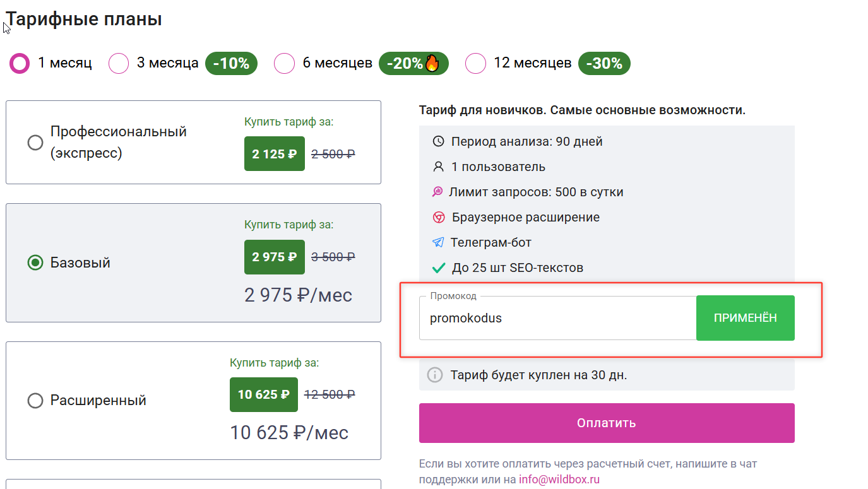Select the Расширенный tariff plan
868x489 pixels.
point(35,401)
